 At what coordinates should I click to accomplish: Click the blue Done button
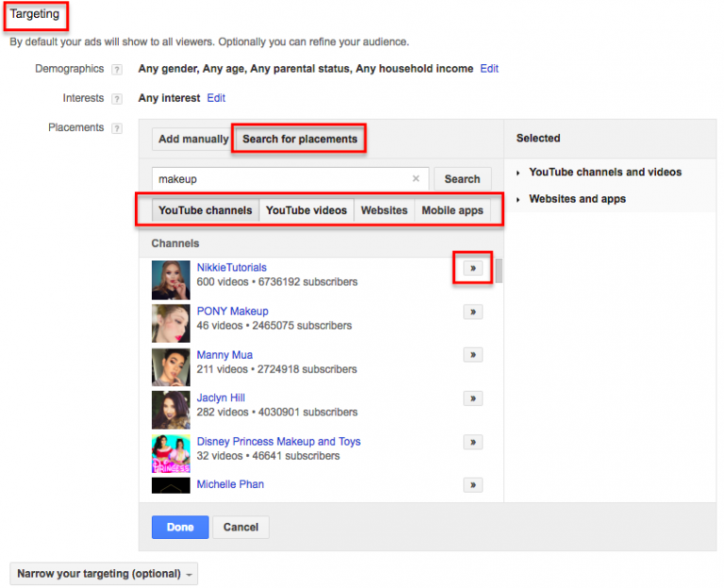(x=180, y=527)
